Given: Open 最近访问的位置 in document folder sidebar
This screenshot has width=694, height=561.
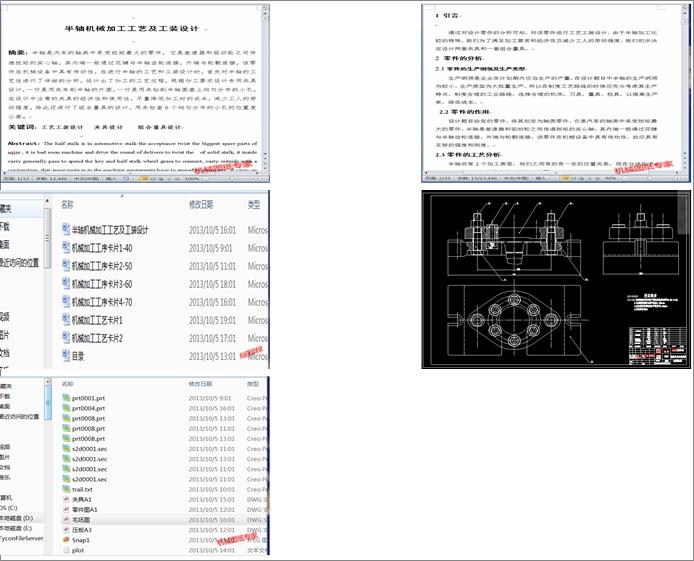Looking at the screenshot, I should tap(19, 263).
